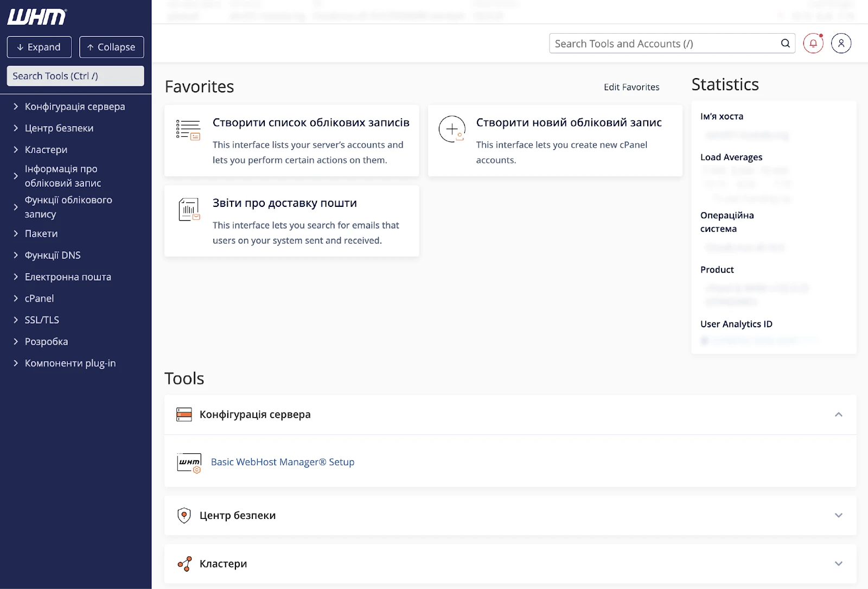Open the Edit Favorites link
The image size is (868, 589).
(x=631, y=87)
